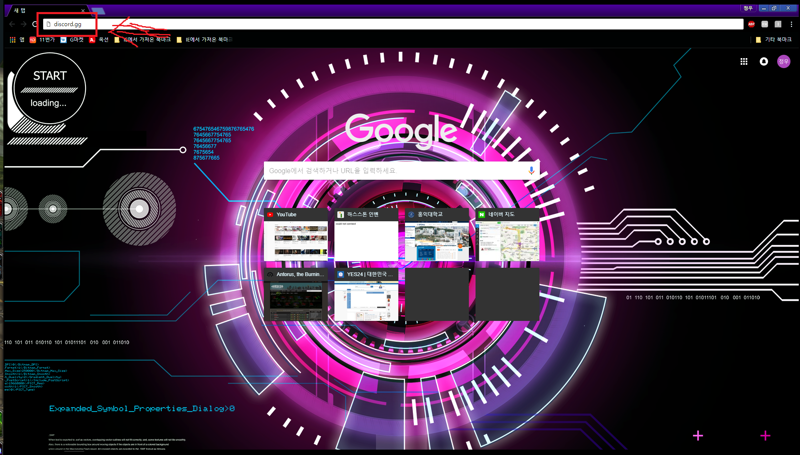This screenshot has width=800, height=455.
Task: Go back with the browser back arrow
Action: click(x=12, y=24)
